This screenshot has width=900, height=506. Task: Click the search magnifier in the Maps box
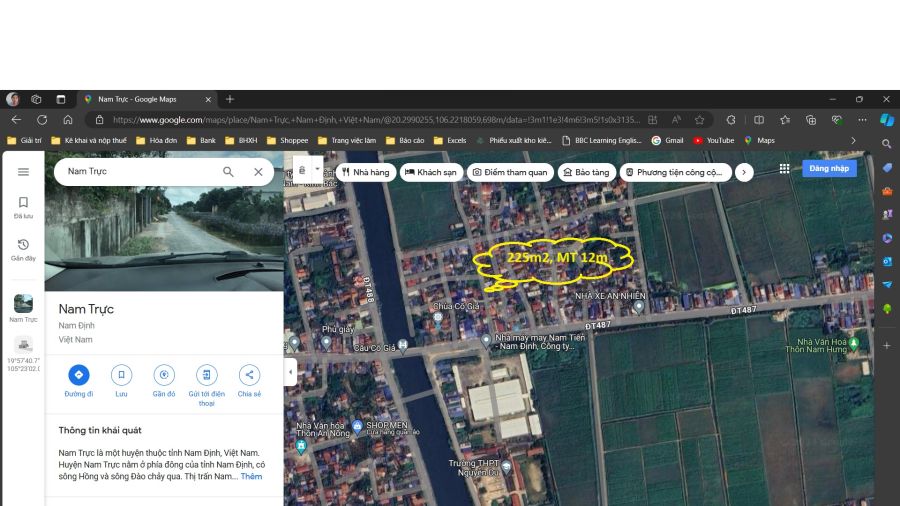click(x=228, y=172)
